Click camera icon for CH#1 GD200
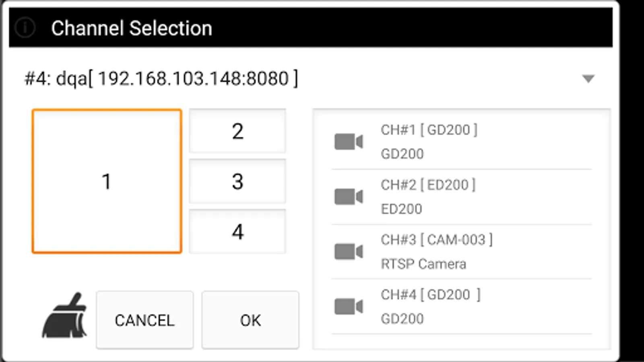This screenshot has height=362, width=644. (349, 142)
